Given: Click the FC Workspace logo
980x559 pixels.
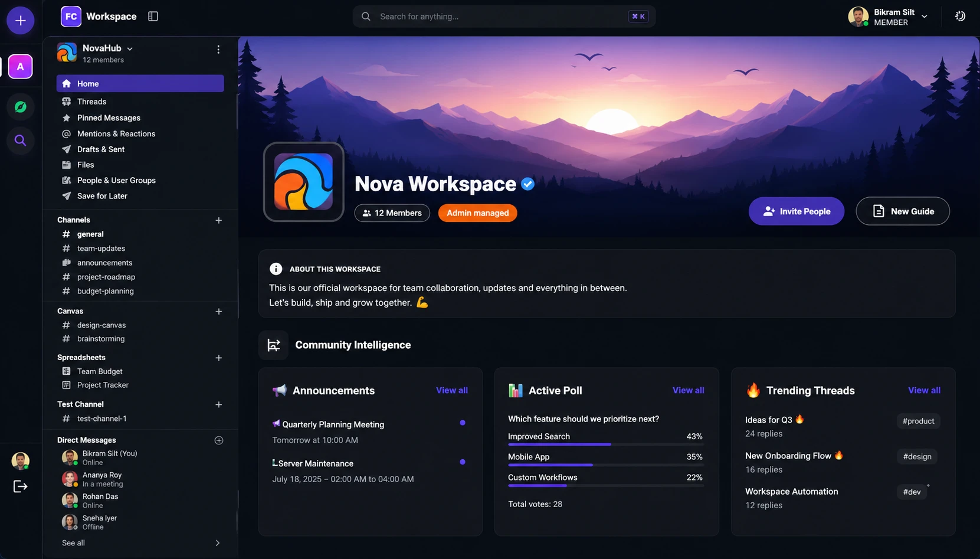Looking at the screenshot, I should tap(71, 17).
